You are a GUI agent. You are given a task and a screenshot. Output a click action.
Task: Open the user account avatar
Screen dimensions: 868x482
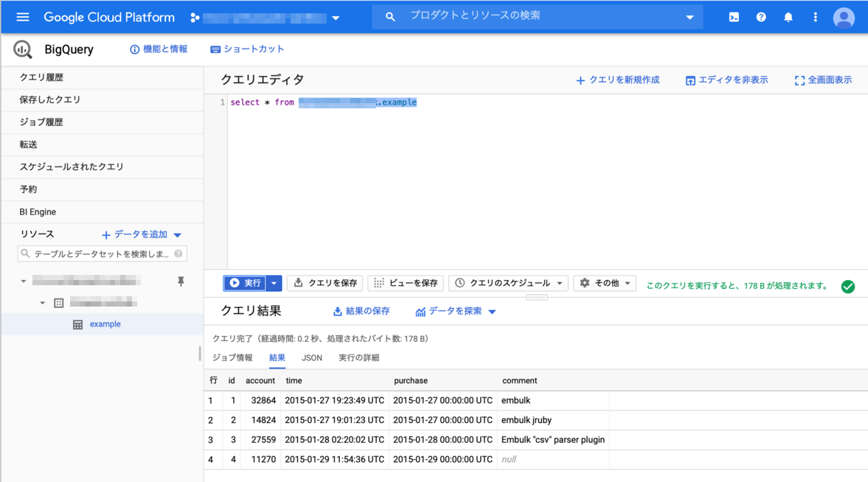pos(844,18)
